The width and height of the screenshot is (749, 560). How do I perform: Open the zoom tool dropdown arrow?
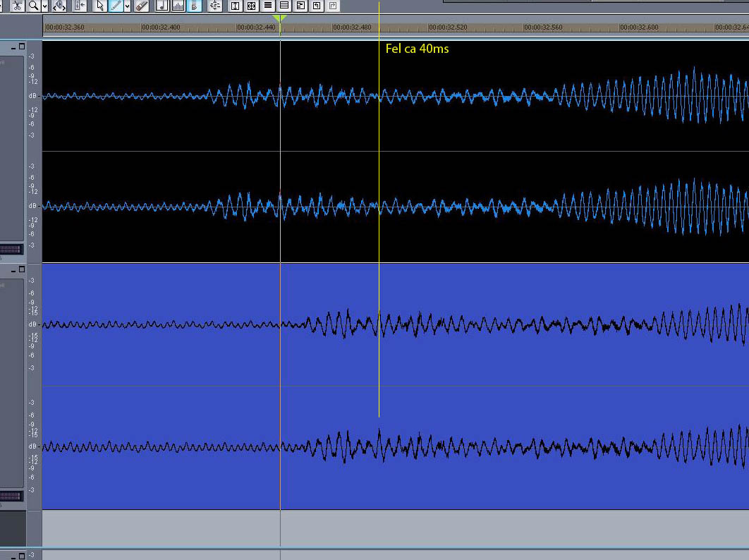tap(45, 6)
